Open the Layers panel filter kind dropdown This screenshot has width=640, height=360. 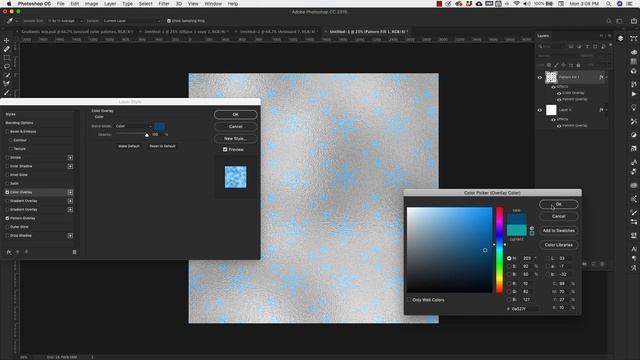(x=551, y=47)
